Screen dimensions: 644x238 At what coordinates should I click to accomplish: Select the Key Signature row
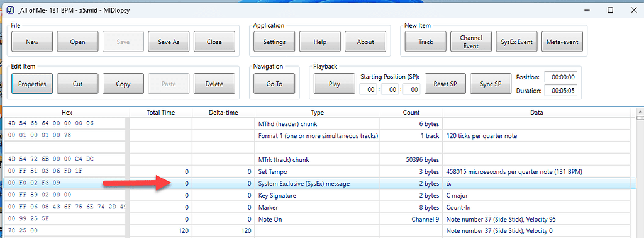point(317,195)
